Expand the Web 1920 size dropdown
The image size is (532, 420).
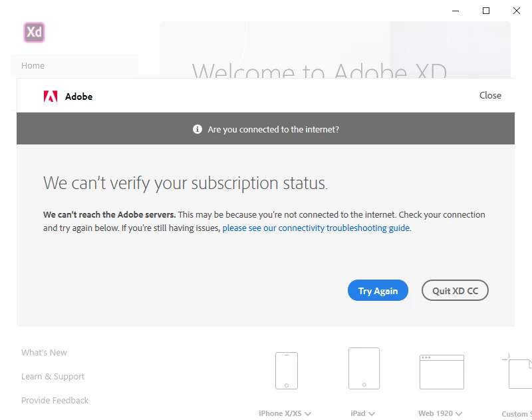[459, 413]
